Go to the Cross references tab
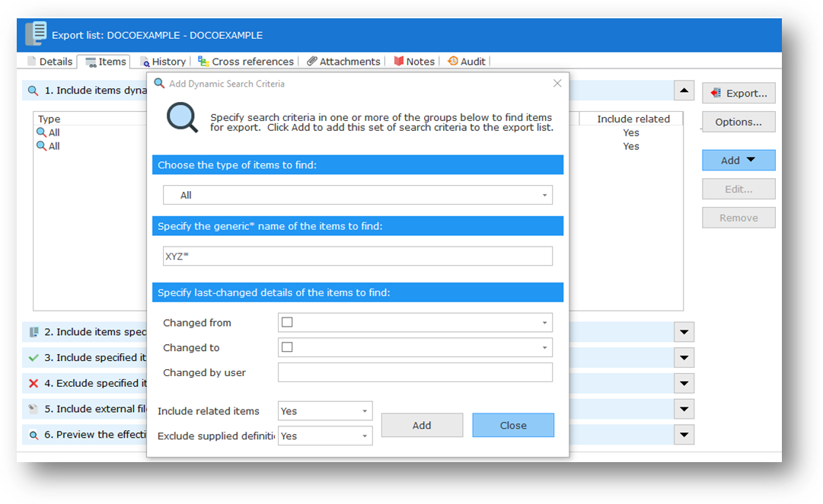Screen dimensions: 823x504 coord(246,62)
